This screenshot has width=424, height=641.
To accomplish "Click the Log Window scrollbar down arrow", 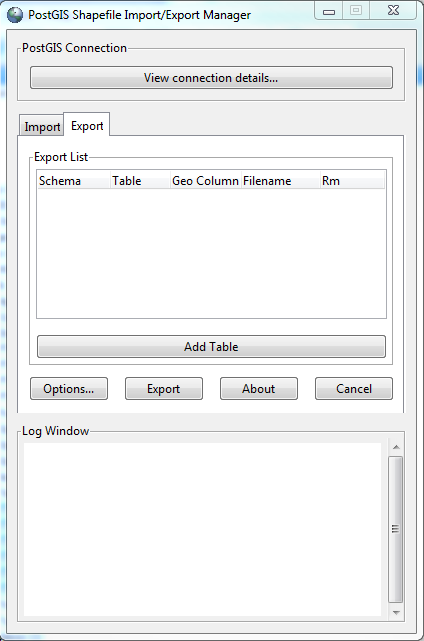I will coord(396,612).
